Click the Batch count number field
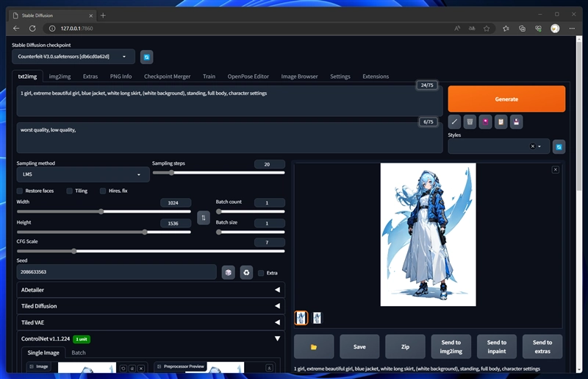This screenshot has width=588, height=379. 269,203
